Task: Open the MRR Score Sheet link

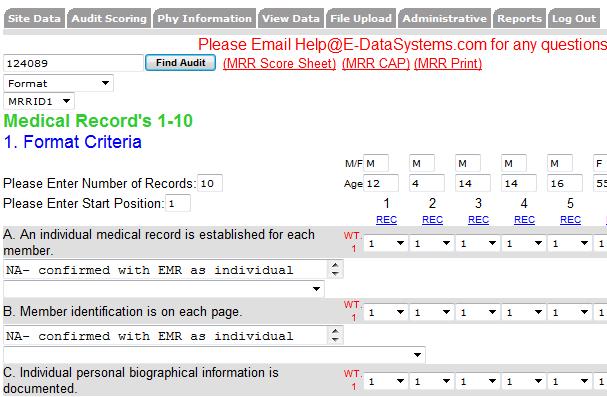Action: tap(279, 63)
